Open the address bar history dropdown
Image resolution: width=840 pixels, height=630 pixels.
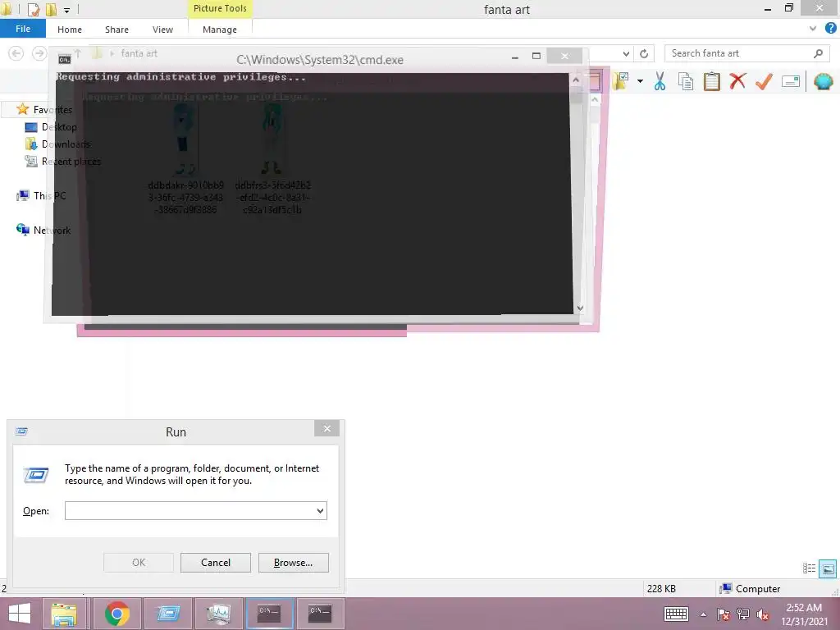coord(626,53)
